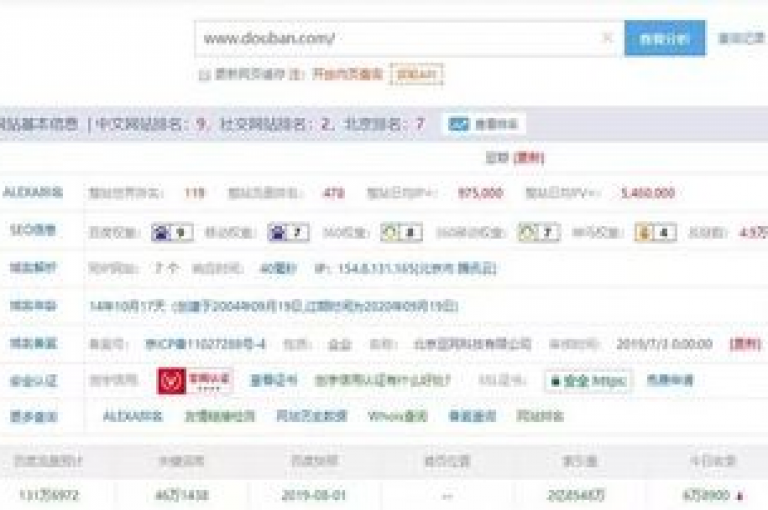
Task: Click the green secure https badge
Action: [588, 380]
